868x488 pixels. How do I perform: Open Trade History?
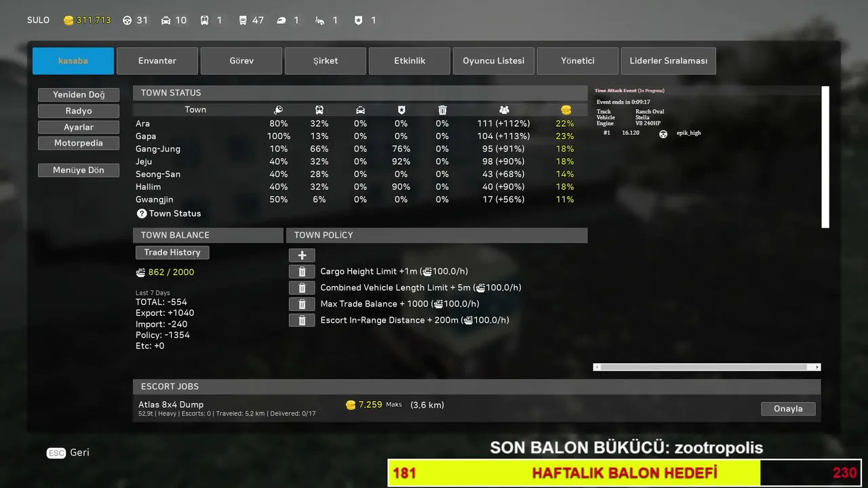coord(172,252)
